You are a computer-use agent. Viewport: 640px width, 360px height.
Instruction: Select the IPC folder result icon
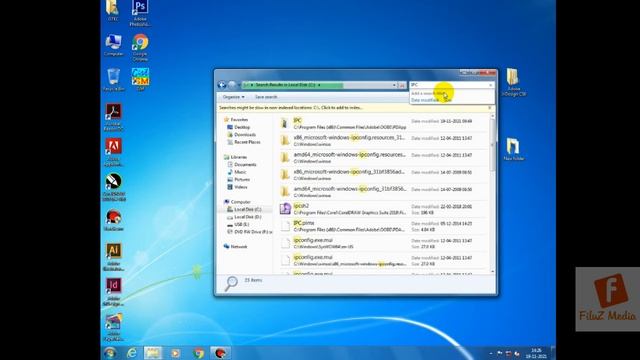(x=285, y=123)
